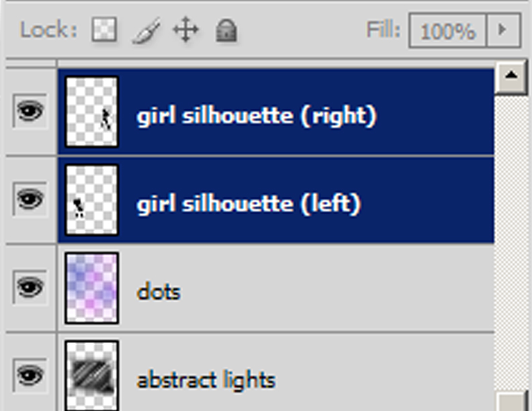Enable lock image pixels brush icon

coord(146,30)
